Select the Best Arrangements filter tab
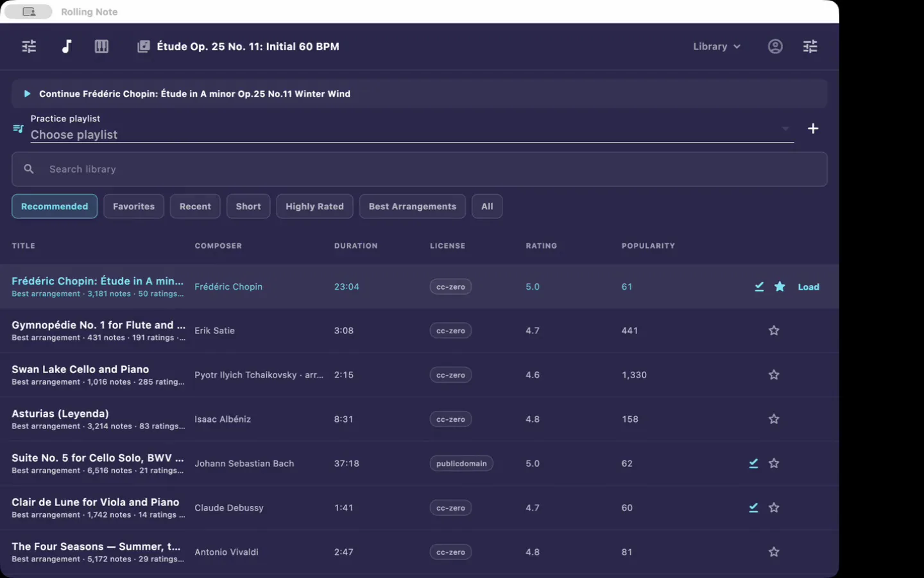 (x=413, y=206)
